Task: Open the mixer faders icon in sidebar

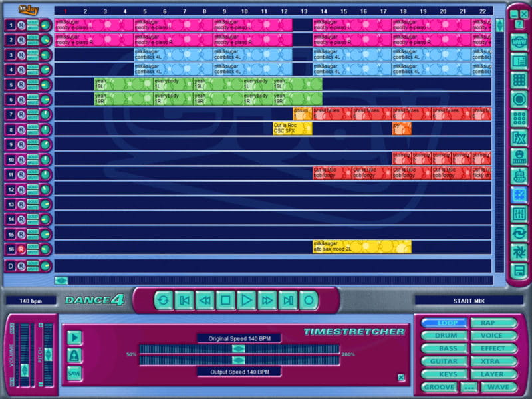Action: pos(519,214)
